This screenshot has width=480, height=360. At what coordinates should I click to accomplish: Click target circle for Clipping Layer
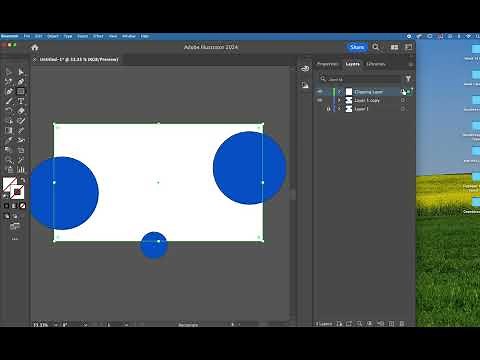point(403,92)
